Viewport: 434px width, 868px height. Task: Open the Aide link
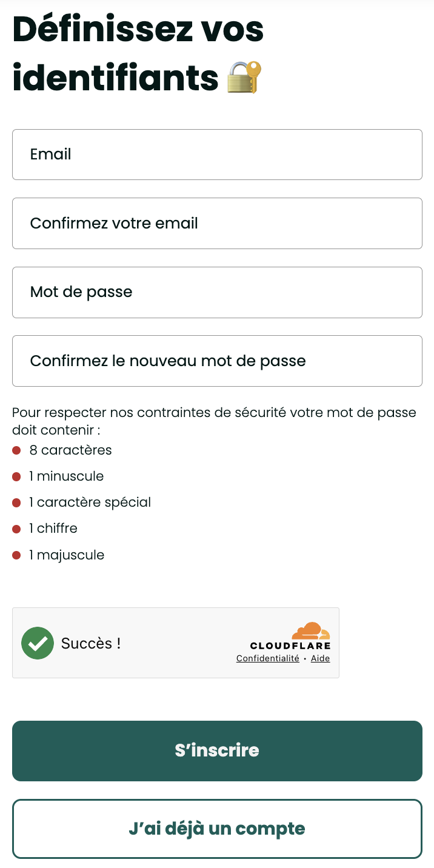[x=321, y=658]
